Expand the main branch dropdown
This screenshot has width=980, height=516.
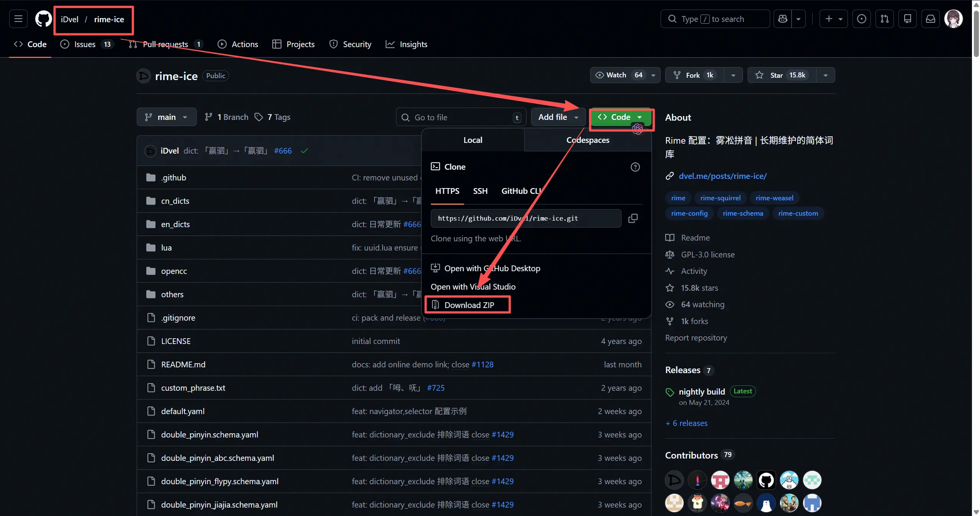(166, 117)
